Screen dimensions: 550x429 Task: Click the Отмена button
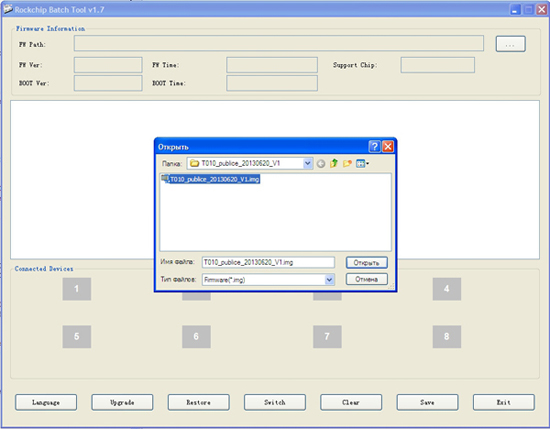(367, 279)
